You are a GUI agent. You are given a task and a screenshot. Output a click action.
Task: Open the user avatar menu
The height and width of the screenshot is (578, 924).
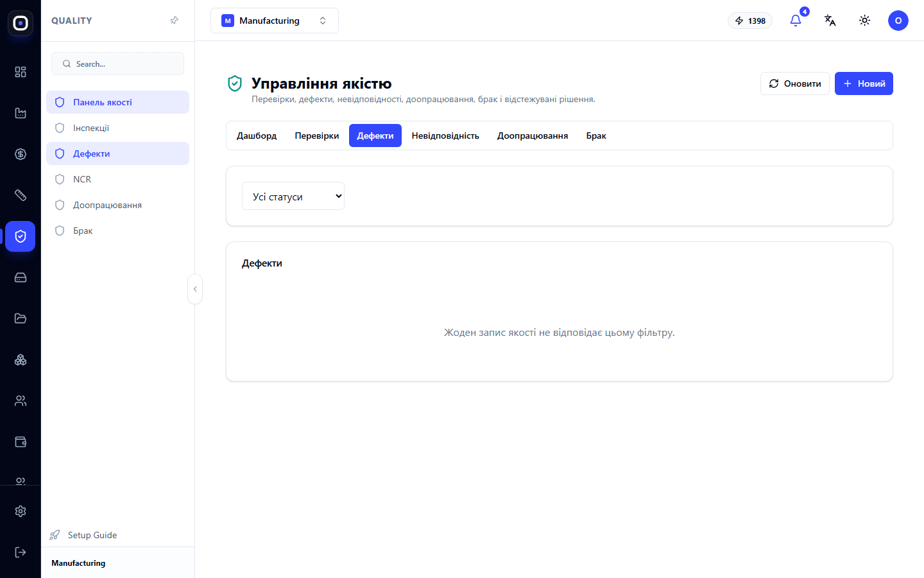(x=898, y=21)
